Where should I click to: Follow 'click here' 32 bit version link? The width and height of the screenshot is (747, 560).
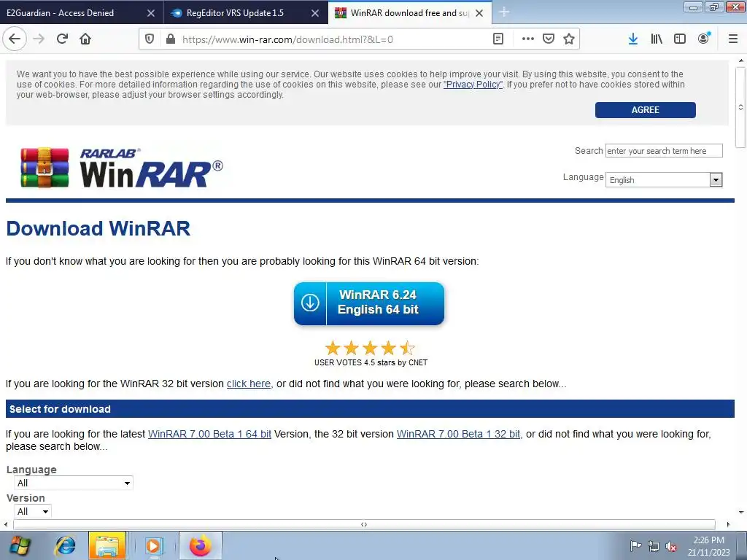point(248,384)
